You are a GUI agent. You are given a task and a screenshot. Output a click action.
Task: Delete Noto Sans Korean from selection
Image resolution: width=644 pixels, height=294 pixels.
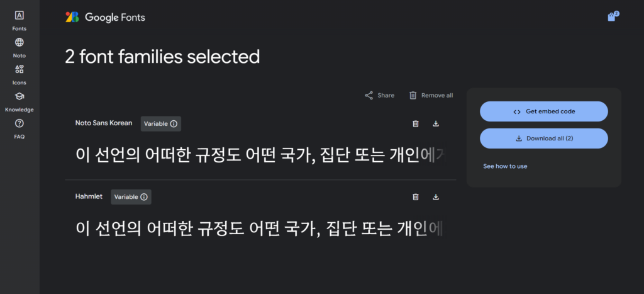click(415, 124)
